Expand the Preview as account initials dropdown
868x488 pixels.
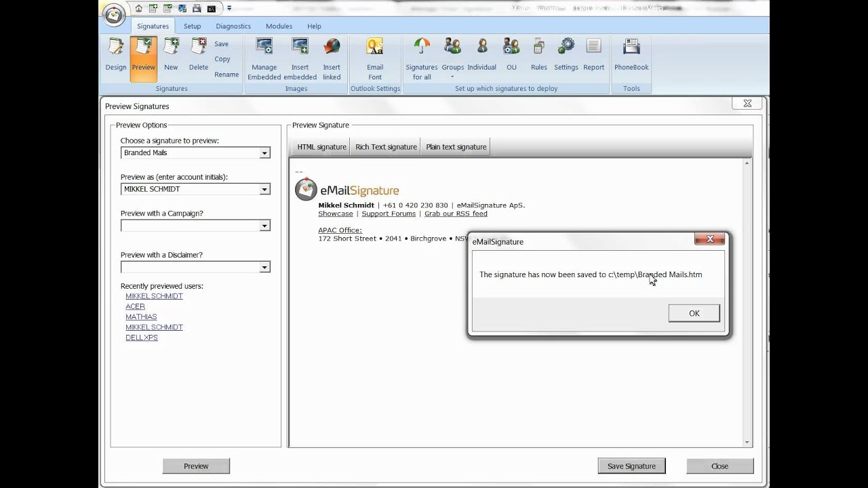264,190
